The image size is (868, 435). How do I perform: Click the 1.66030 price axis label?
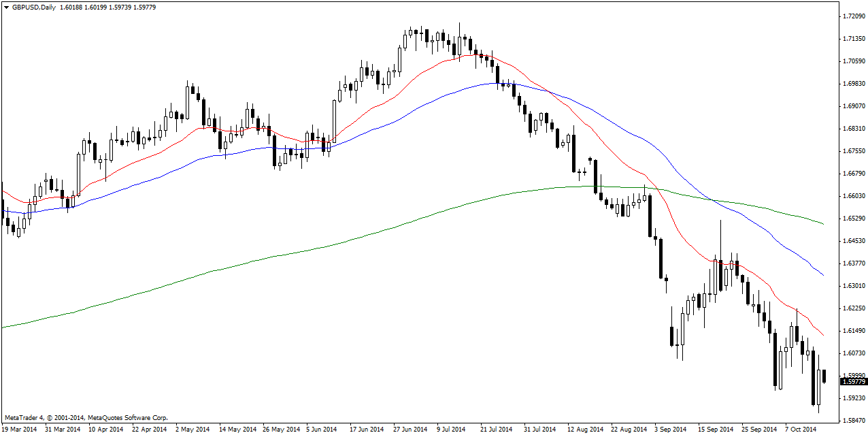click(x=853, y=196)
